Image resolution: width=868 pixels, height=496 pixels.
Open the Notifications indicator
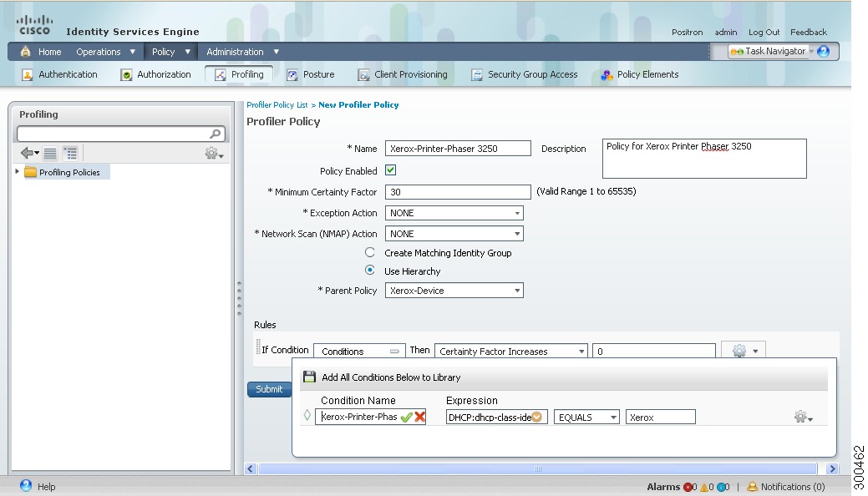(x=786, y=487)
